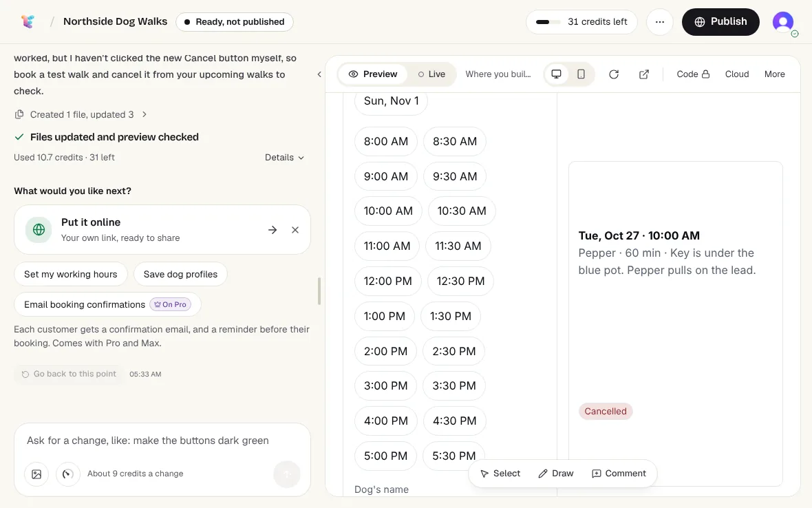Viewport: 812px width, 508px height.
Task: Pick the 2:30 PM time slot
Action: 453,352
